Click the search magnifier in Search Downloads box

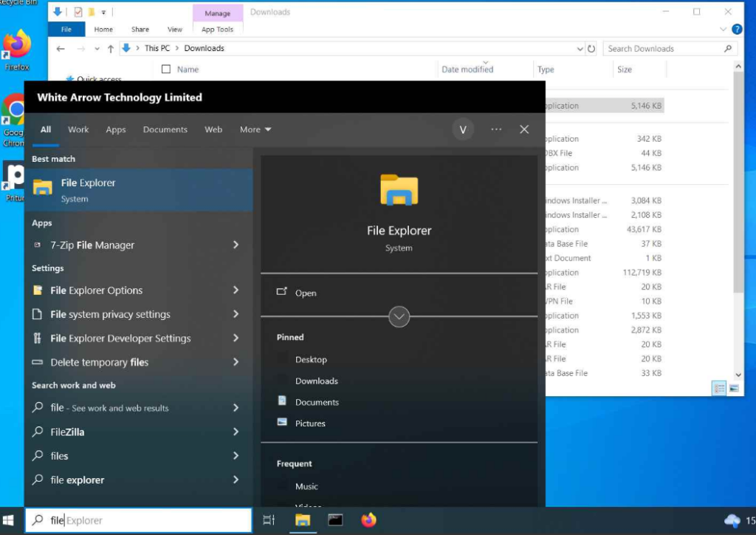pyautogui.click(x=728, y=48)
